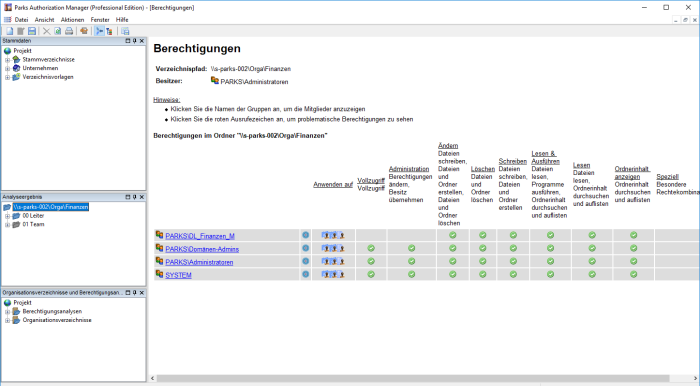Click the Administration checkmark in the SYSTEM row
Screen dimensions: 700x386
[x=412, y=274]
